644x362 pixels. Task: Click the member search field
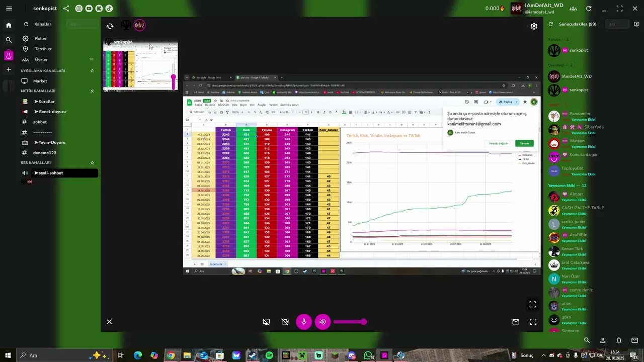[x=617, y=24]
